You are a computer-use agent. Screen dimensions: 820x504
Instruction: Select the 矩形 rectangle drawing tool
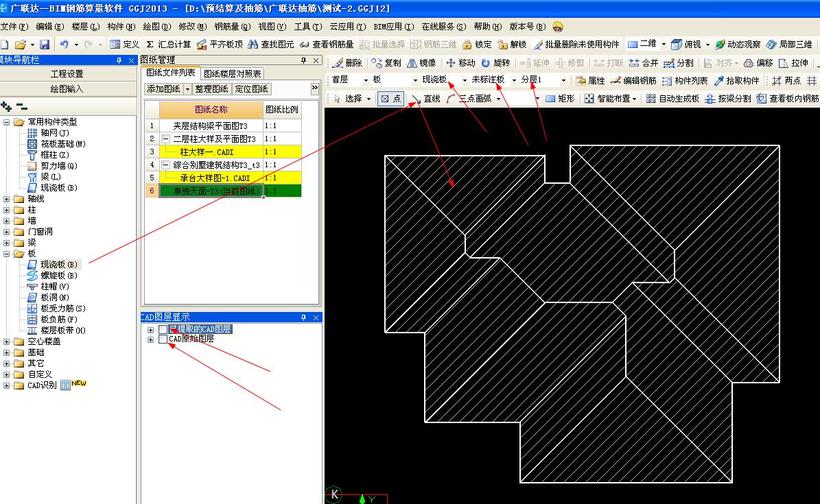point(559,98)
